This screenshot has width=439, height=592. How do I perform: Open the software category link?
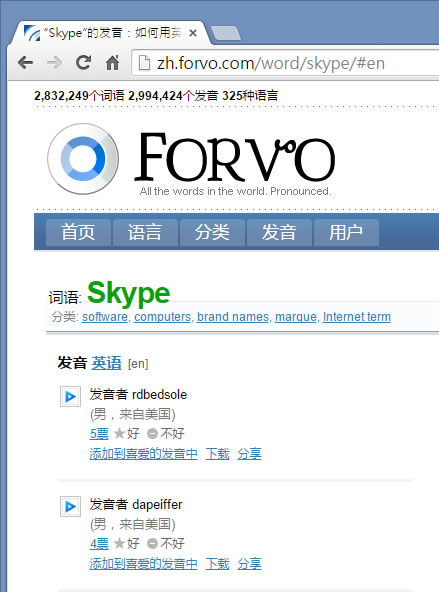coord(105,317)
